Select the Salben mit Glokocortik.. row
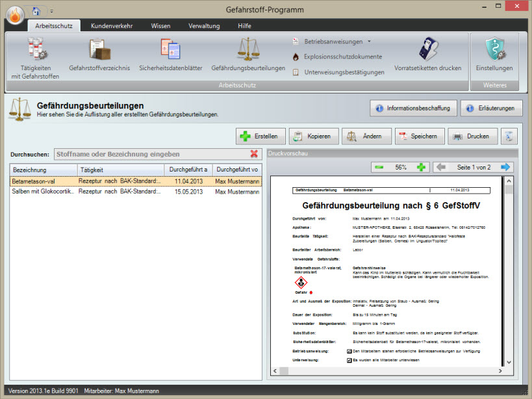This screenshot has width=532, height=399. 136,192
